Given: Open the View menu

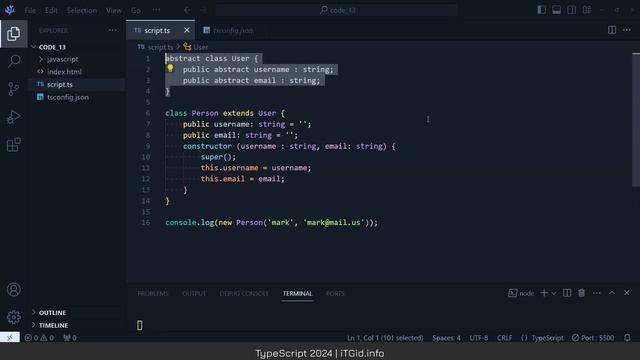Looking at the screenshot, I should coord(113,10).
